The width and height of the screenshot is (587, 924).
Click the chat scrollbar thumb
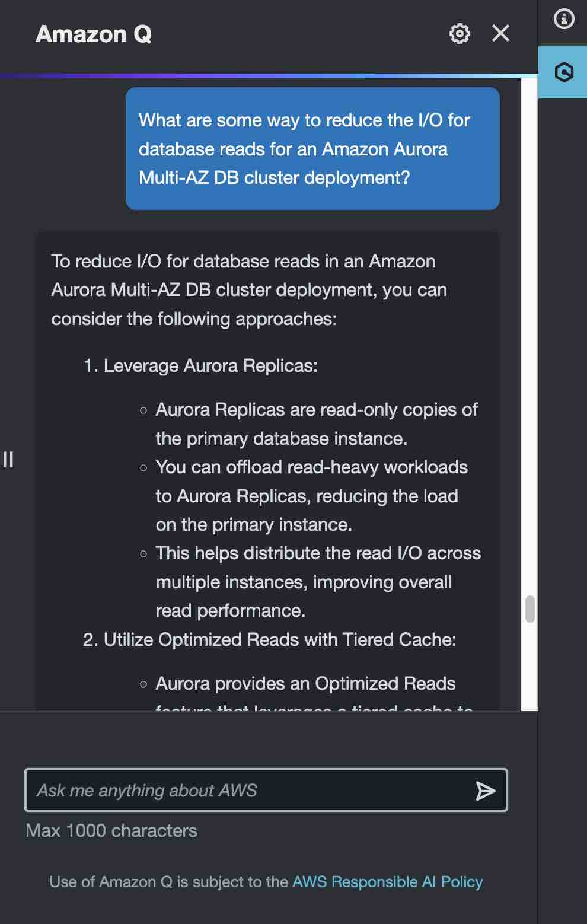[x=530, y=609]
